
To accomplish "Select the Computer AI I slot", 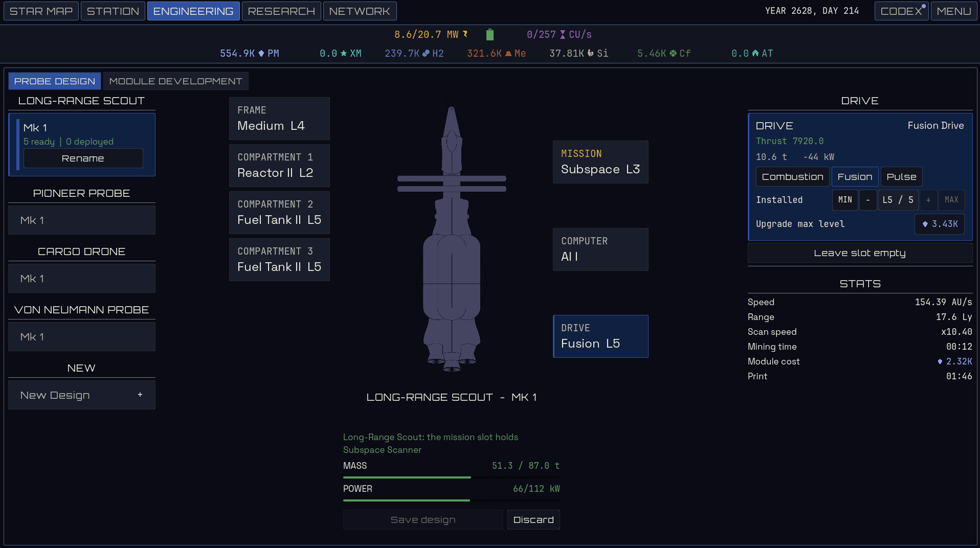I will pyautogui.click(x=600, y=249).
